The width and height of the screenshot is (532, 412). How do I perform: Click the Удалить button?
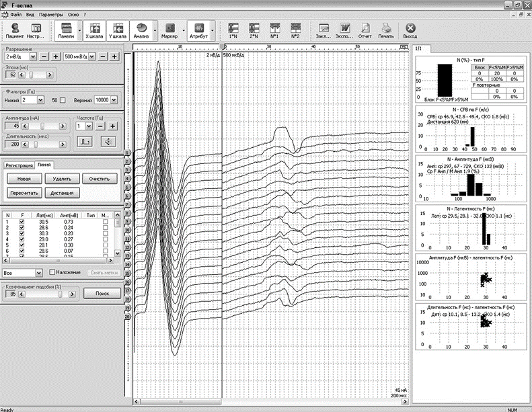pyautogui.click(x=62, y=179)
